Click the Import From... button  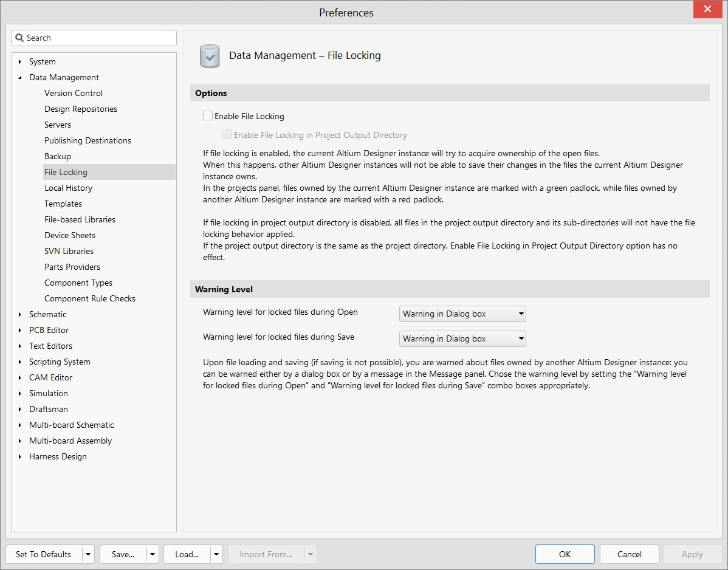pos(266,554)
